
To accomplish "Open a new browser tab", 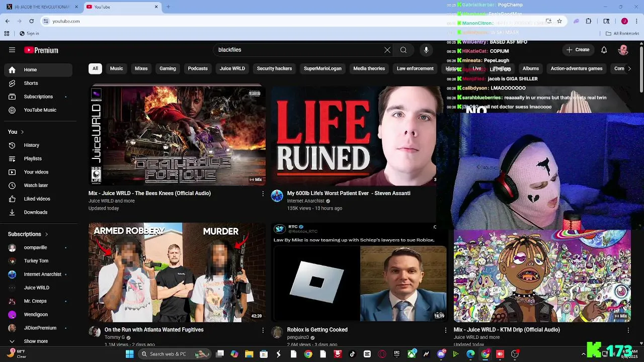I will click(168, 7).
